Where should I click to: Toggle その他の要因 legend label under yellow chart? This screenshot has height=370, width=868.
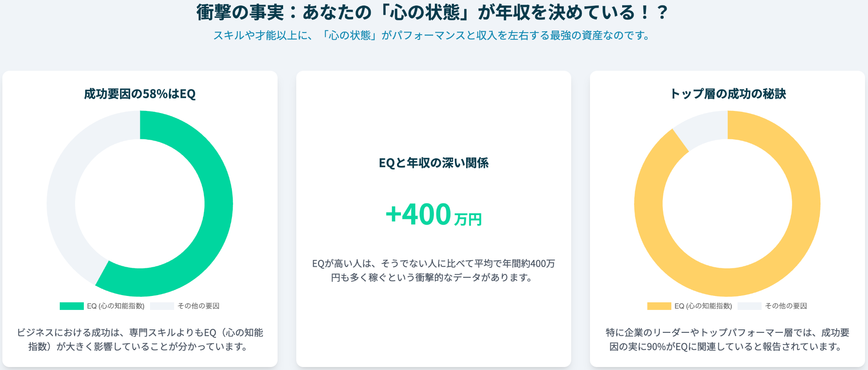click(786, 306)
